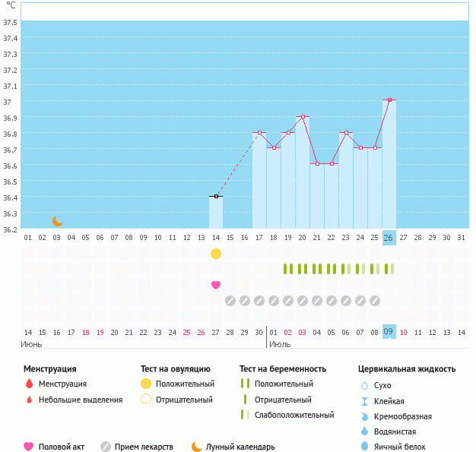Click the Яичный белок legend icon
The width and height of the screenshot is (476, 452).
(365, 447)
